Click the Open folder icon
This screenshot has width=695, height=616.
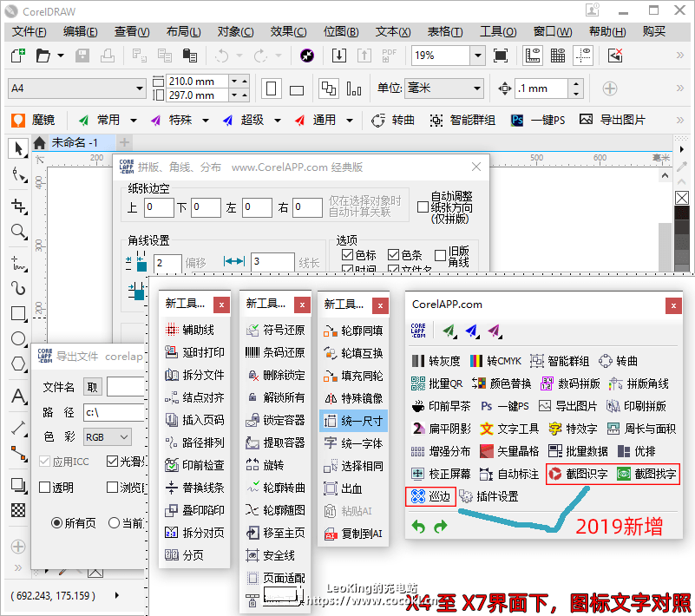[x=43, y=56]
